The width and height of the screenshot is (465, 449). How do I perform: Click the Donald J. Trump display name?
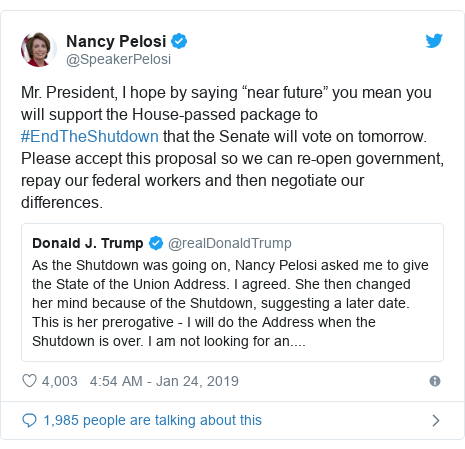(88, 243)
